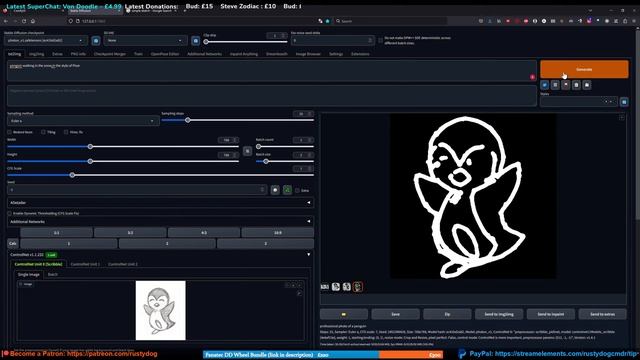This screenshot has height=360, width=640.
Task: Click the blue arrow icon under Generate
Action: 544,85
